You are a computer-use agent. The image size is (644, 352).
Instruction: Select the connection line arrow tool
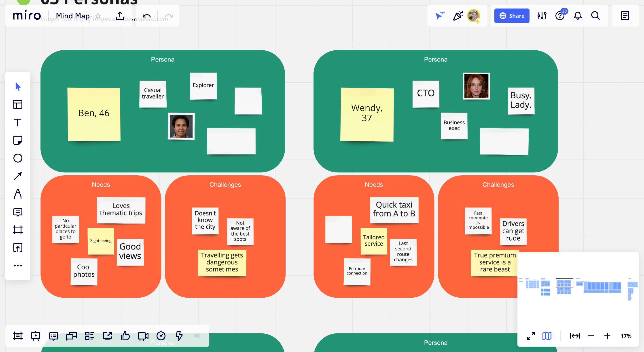point(18,176)
